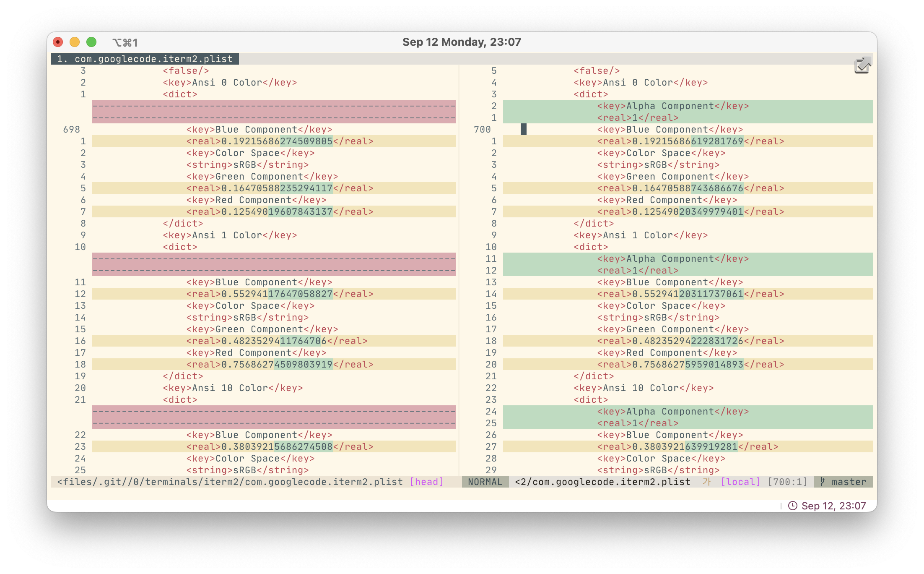924x574 pixels.
Task: Click the [head] buffer label
Action: click(426, 482)
